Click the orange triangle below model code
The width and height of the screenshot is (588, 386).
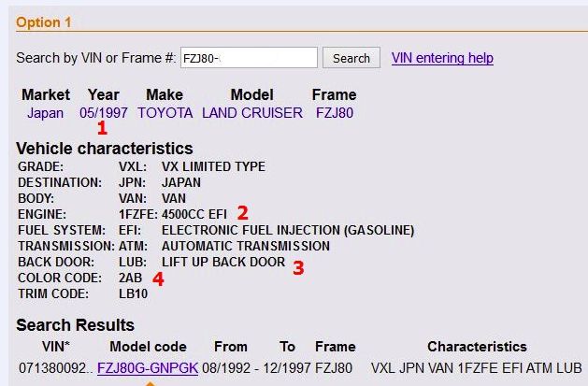pos(147,382)
